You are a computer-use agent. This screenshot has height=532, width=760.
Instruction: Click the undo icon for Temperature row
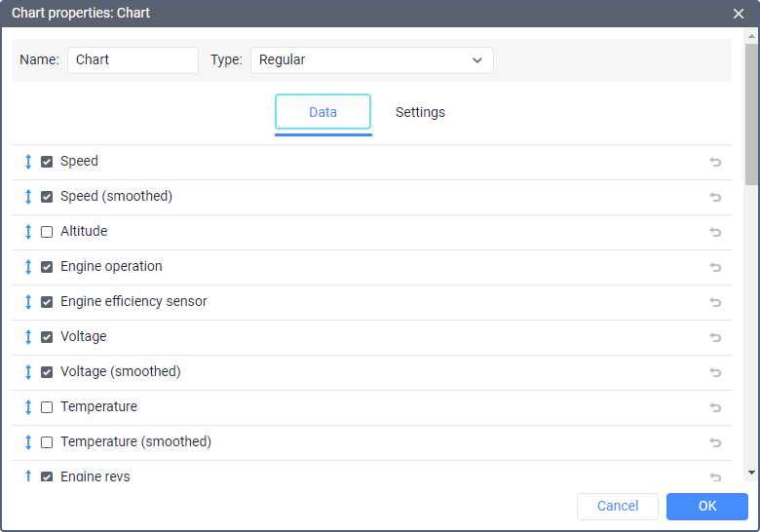point(715,407)
